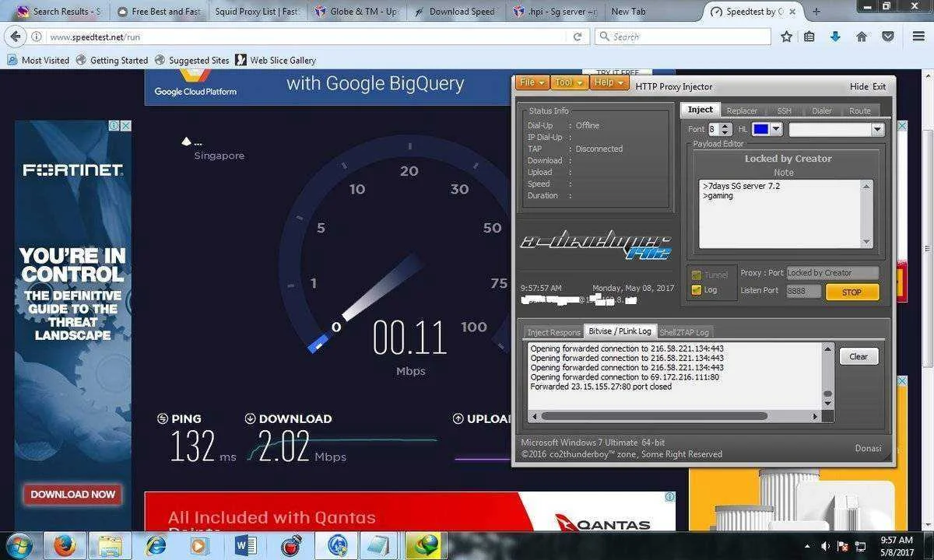Open Web Slice Gallery bookmark
The height and width of the screenshot is (560, 934).
(276, 60)
